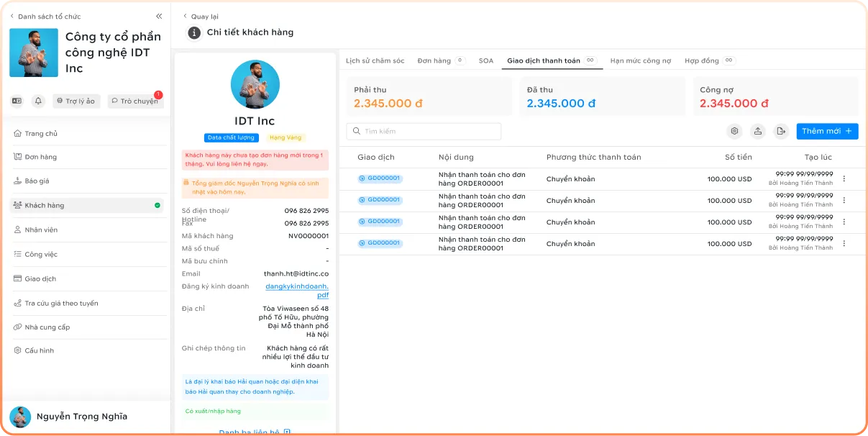The width and height of the screenshot is (868, 436).
Task: Switch to the Hạn mức công nợ tab
Action: point(641,61)
